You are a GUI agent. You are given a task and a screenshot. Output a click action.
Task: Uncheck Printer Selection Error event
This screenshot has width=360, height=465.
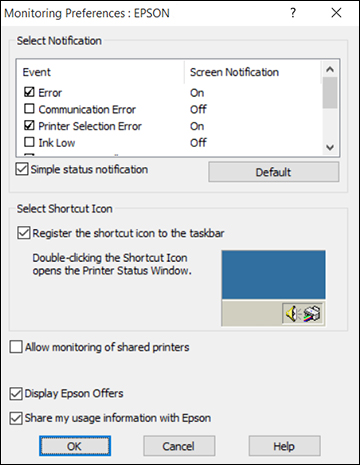tap(29, 125)
